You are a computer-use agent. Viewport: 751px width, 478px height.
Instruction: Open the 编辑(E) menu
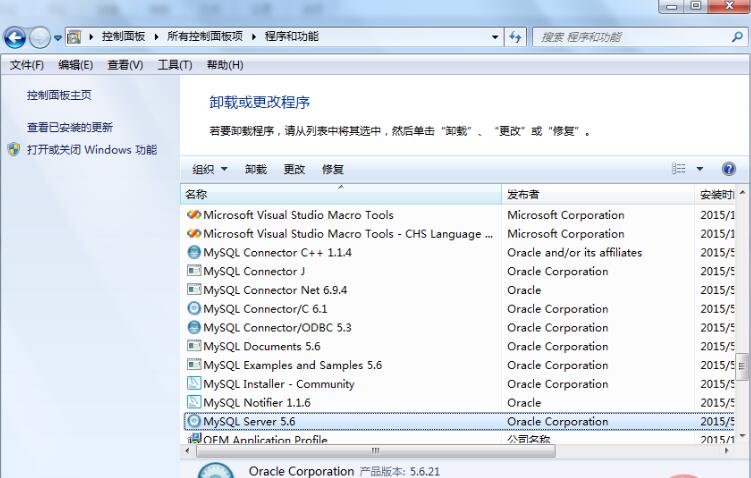[x=76, y=65]
